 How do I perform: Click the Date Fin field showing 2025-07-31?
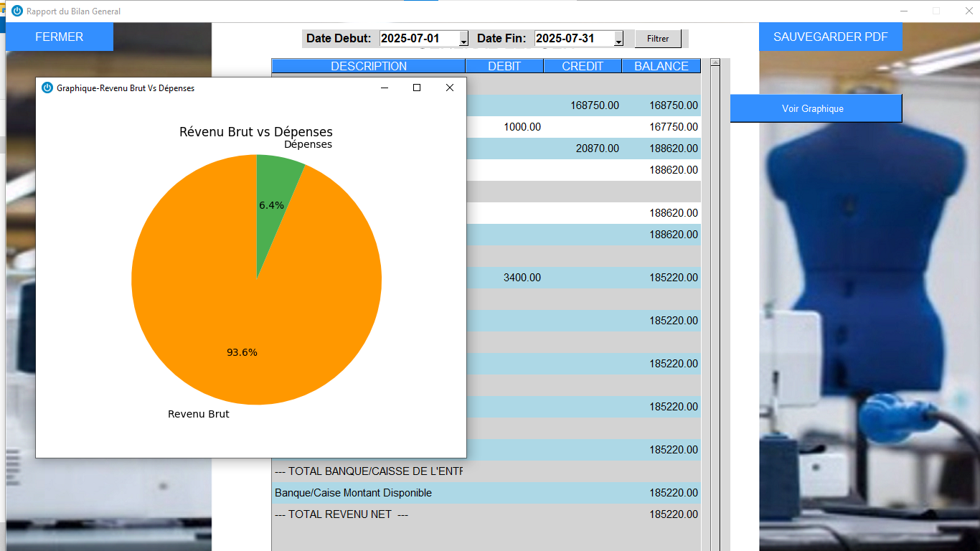click(x=574, y=39)
